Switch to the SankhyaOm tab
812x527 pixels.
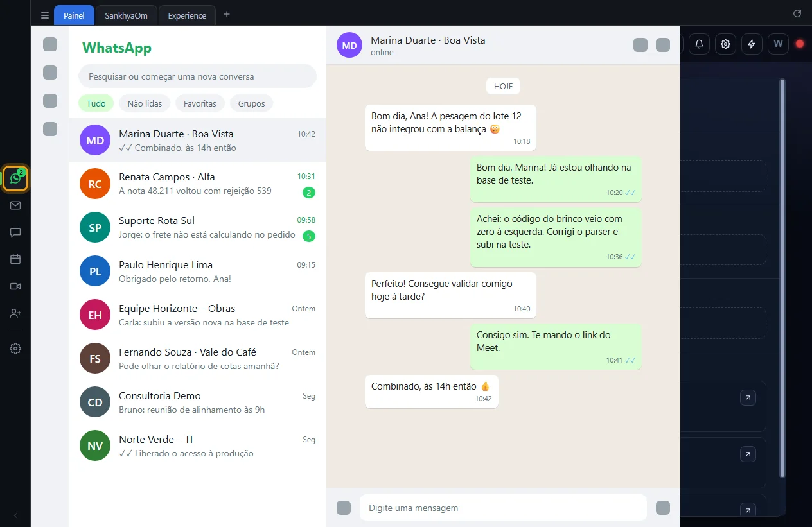point(127,15)
